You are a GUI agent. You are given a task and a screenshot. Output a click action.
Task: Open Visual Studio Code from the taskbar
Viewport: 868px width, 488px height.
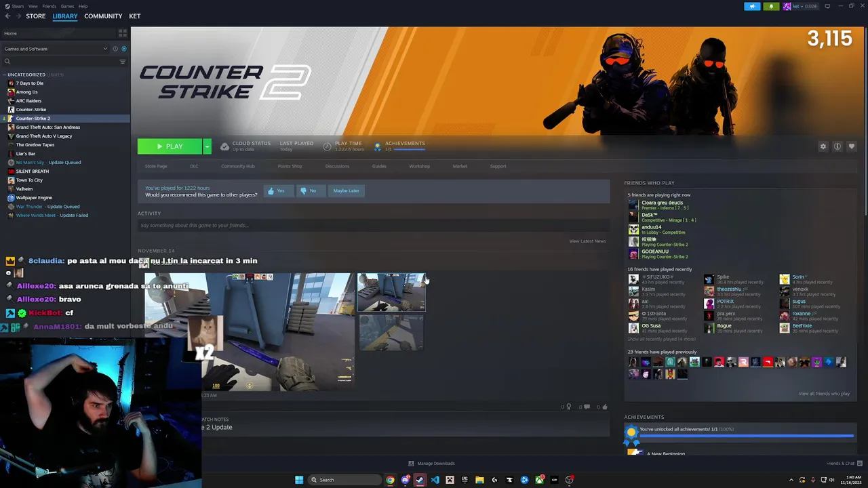click(435, 480)
